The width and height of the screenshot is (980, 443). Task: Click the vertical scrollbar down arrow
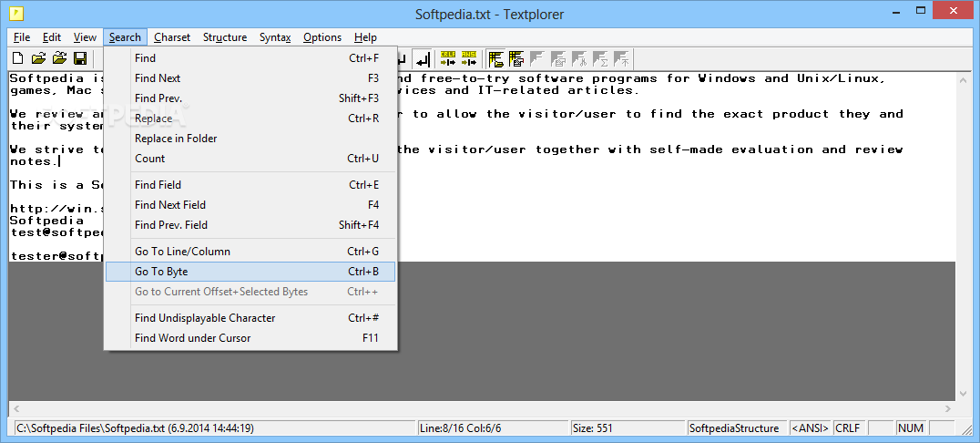click(x=963, y=394)
